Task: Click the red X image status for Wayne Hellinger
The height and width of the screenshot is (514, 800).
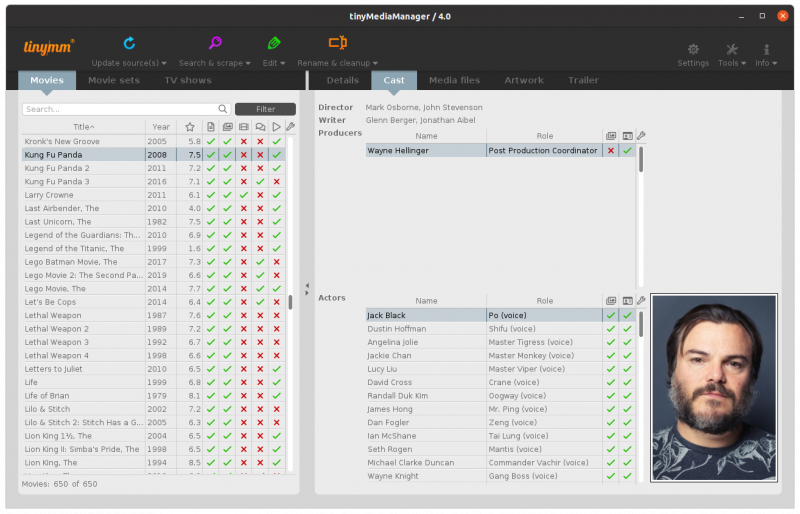Action: click(x=611, y=151)
